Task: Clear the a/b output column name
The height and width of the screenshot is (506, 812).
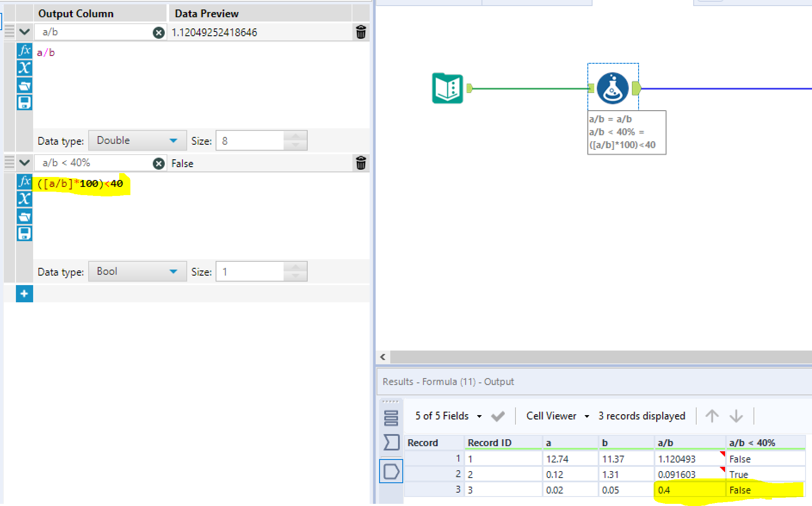Action: pos(159,32)
